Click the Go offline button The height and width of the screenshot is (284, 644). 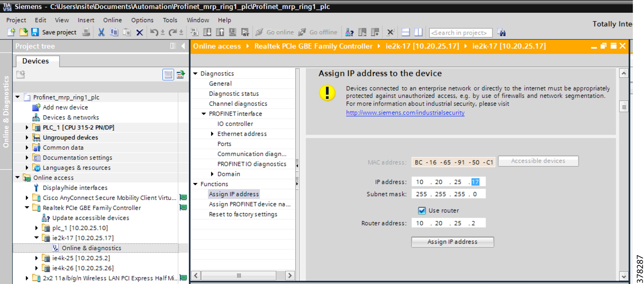coord(318,32)
